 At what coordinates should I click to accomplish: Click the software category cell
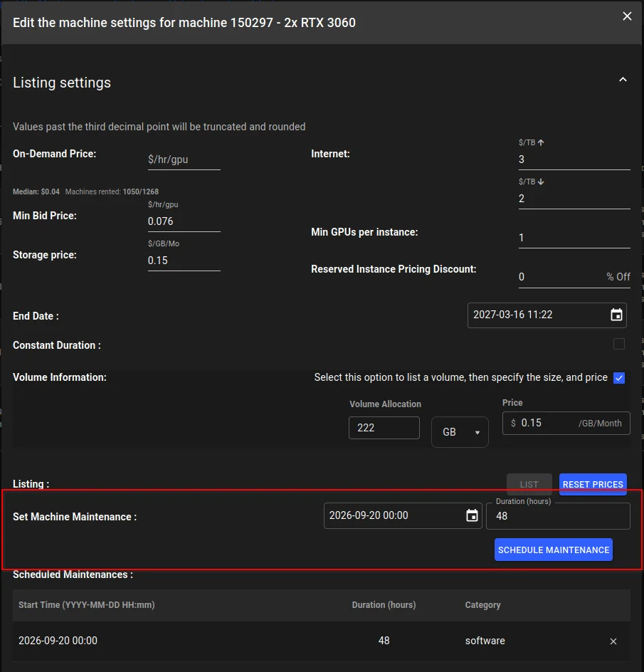[485, 641]
